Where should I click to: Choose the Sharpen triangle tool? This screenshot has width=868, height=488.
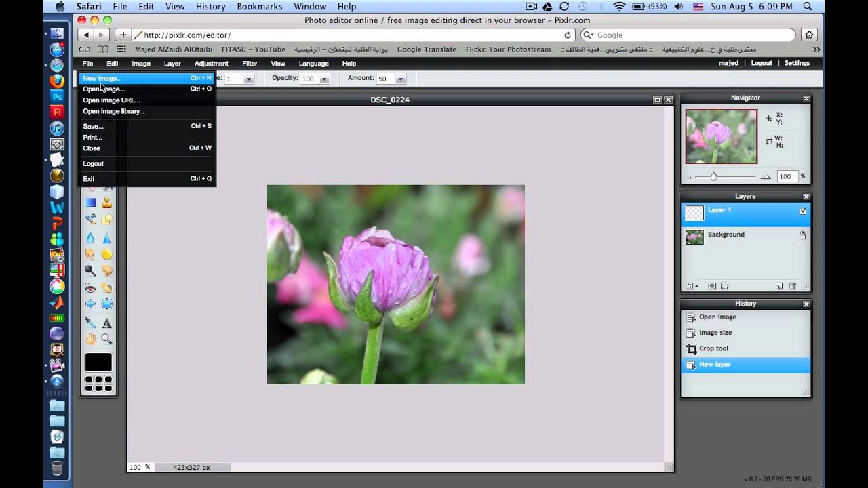(x=107, y=238)
